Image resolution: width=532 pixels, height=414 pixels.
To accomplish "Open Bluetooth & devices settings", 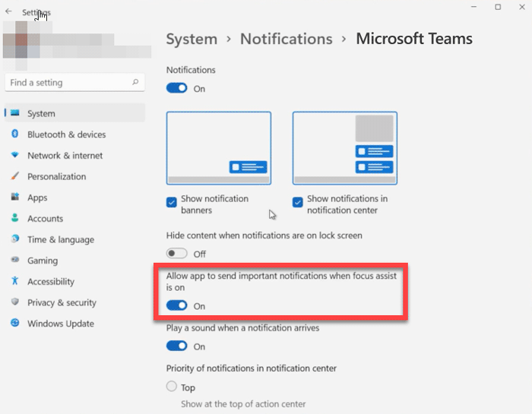I will [x=74, y=134].
